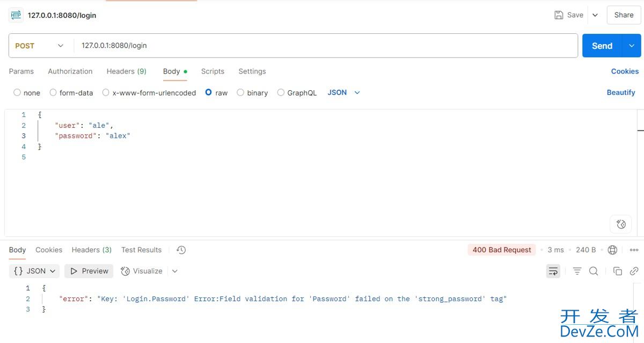Send the login request
644x343 pixels.
602,46
